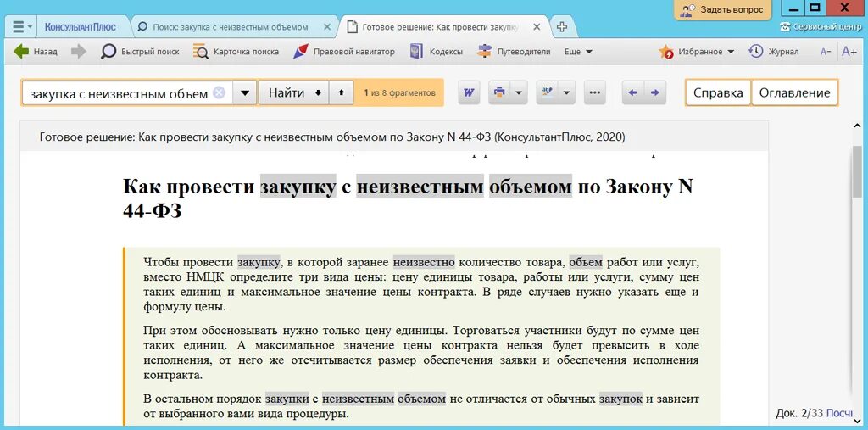Go to previous document arrow
Screen dimensions: 868x430
[633, 92]
